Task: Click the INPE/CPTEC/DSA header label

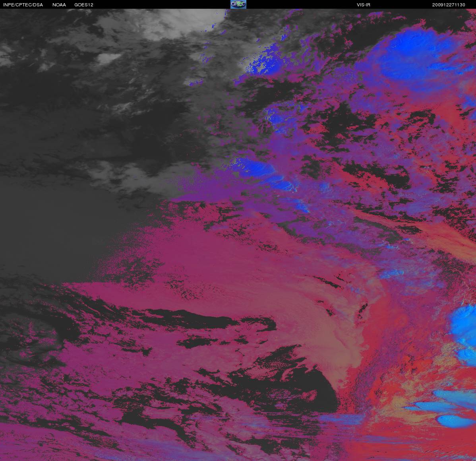Action: pyautogui.click(x=23, y=5)
